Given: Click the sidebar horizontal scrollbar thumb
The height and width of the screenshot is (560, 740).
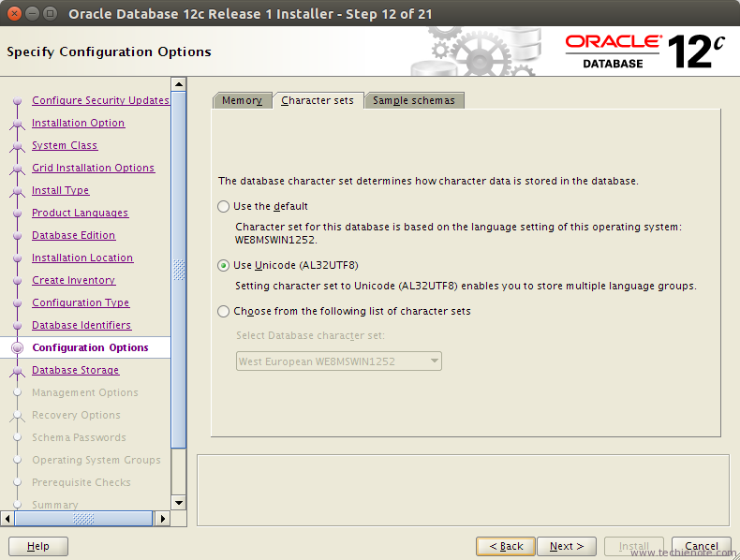Looking at the screenshot, I should coord(83,519).
